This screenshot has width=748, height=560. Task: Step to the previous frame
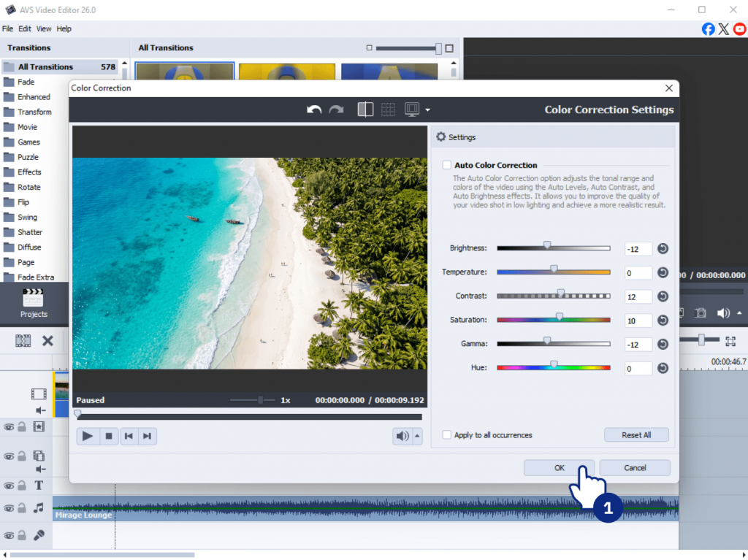pyautogui.click(x=129, y=437)
